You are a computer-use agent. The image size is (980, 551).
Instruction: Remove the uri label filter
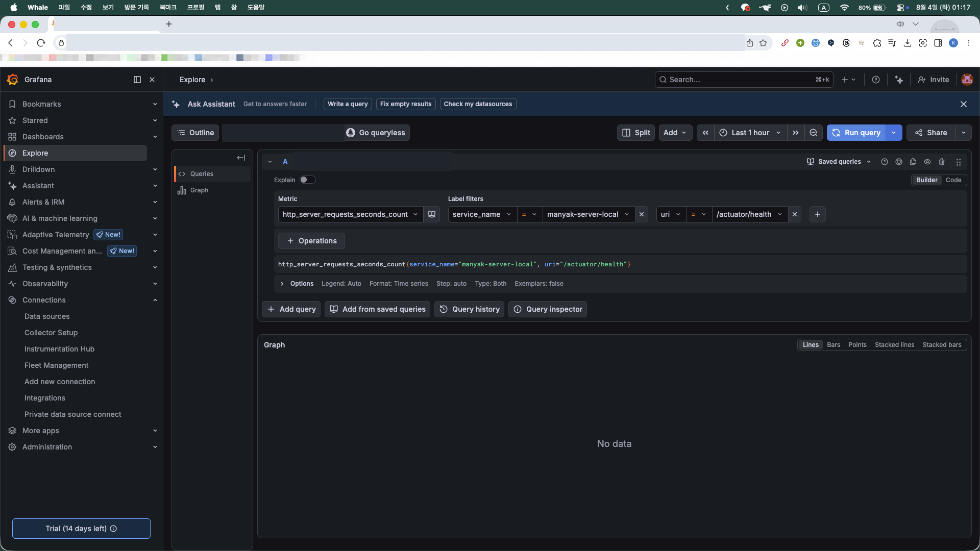(x=795, y=214)
